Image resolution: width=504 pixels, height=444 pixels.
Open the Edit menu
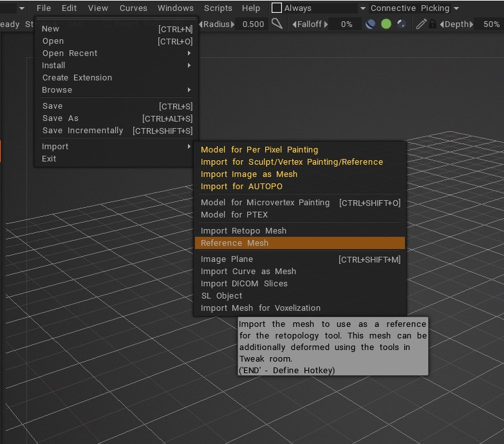(69, 8)
